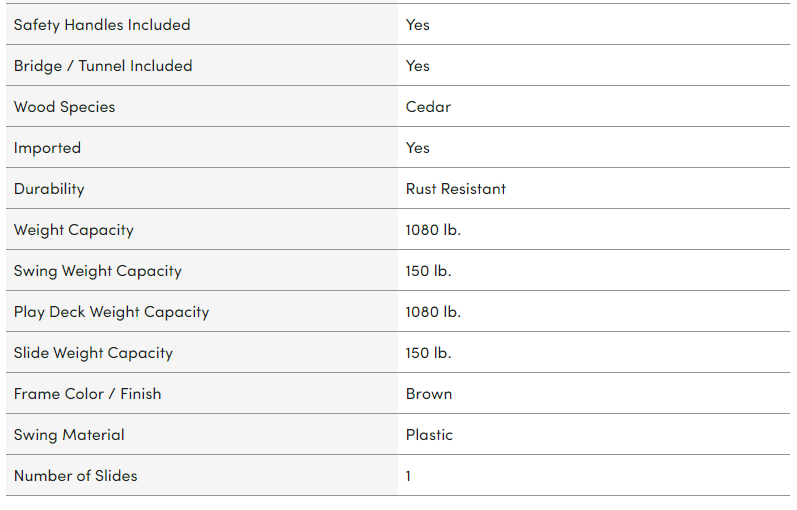Click the Safety Handles Included label
The width and height of the screenshot is (797, 510).
(x=102, y=24)
